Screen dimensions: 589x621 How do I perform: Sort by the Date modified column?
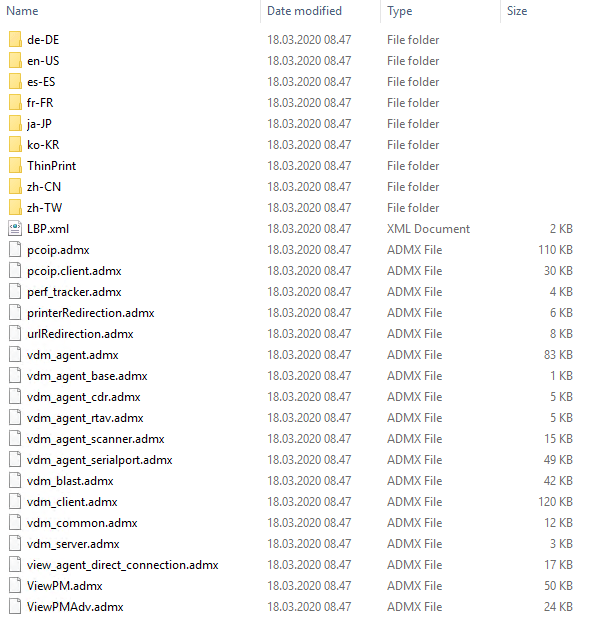(304, 11)
